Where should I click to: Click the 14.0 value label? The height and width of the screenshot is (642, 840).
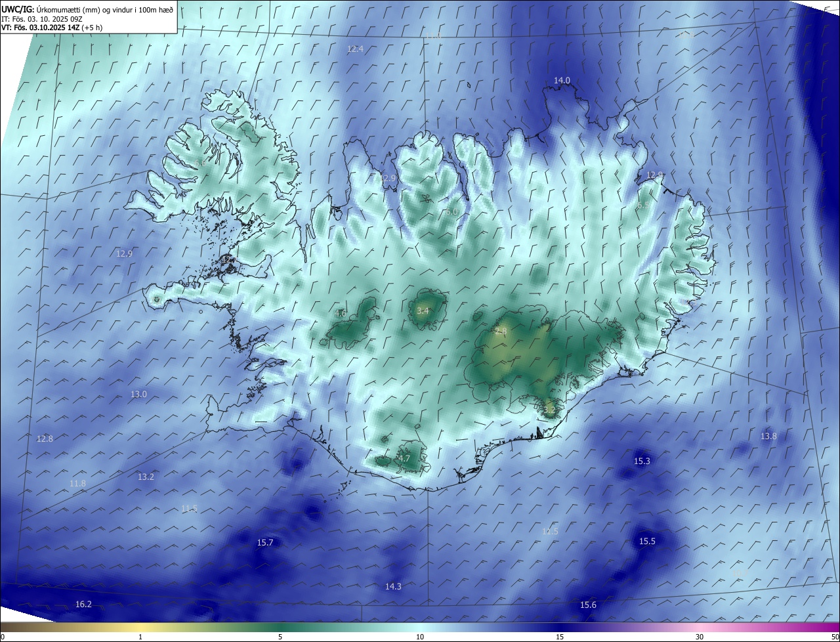[x=562, y=81]
